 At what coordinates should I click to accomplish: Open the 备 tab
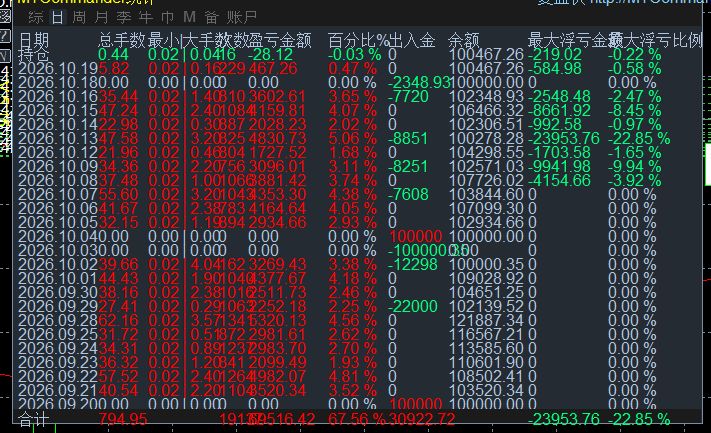coord(212,18)
